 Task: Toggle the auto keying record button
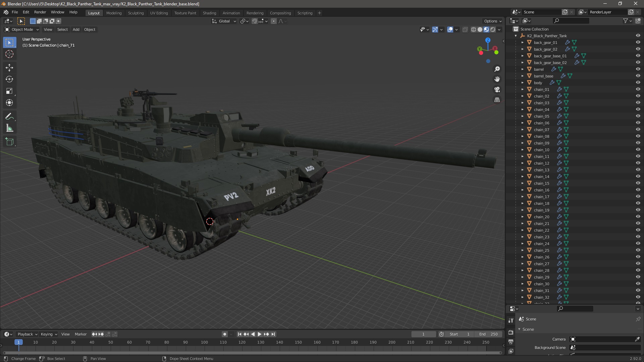(x=225, y=334)
